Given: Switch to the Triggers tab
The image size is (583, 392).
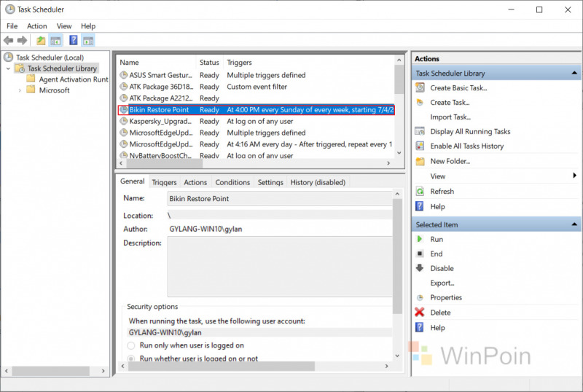Looking at the screenshot, I should [164, 182].
